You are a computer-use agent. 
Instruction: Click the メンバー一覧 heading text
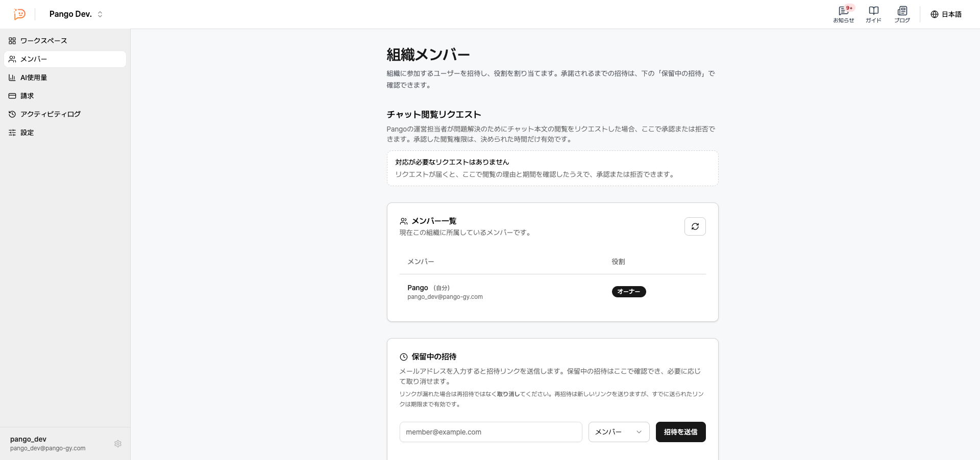pos(434,221)
